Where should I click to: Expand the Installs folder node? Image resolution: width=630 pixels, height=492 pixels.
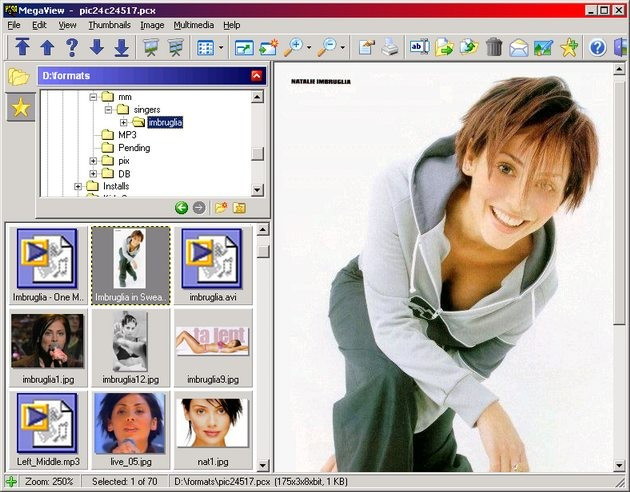click(x=78, y=186)
